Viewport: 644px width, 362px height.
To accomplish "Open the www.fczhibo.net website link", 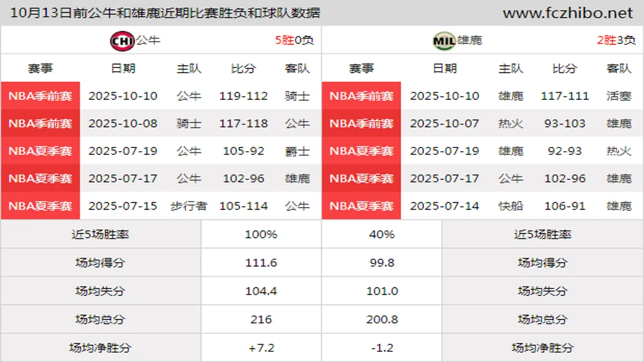I will point(567,13).
